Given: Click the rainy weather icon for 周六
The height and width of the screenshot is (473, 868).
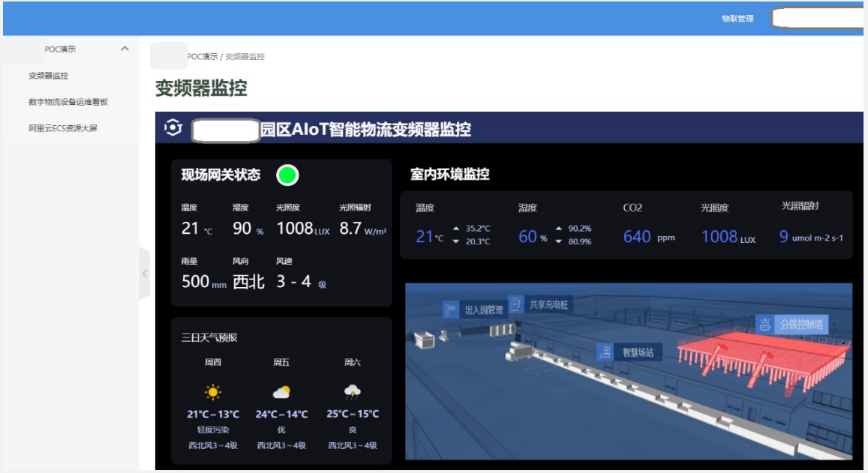Looking at the screenshot, I should [x=352, y=392].
